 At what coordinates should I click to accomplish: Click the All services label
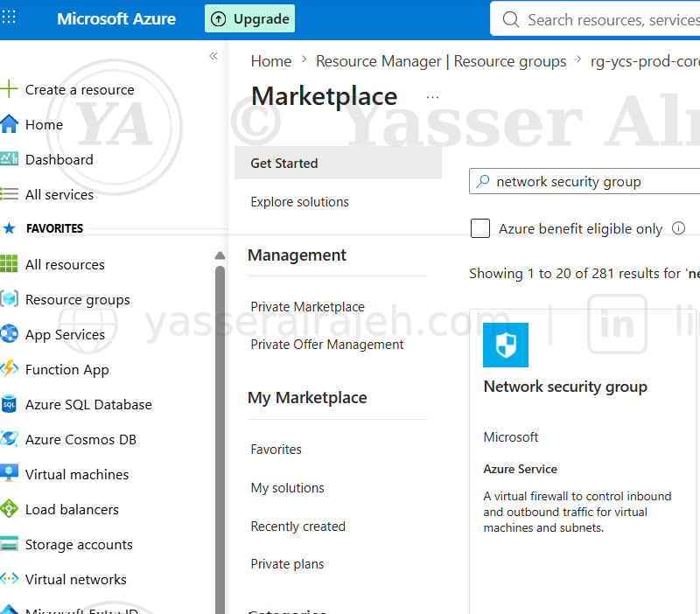tap(59, 194)
